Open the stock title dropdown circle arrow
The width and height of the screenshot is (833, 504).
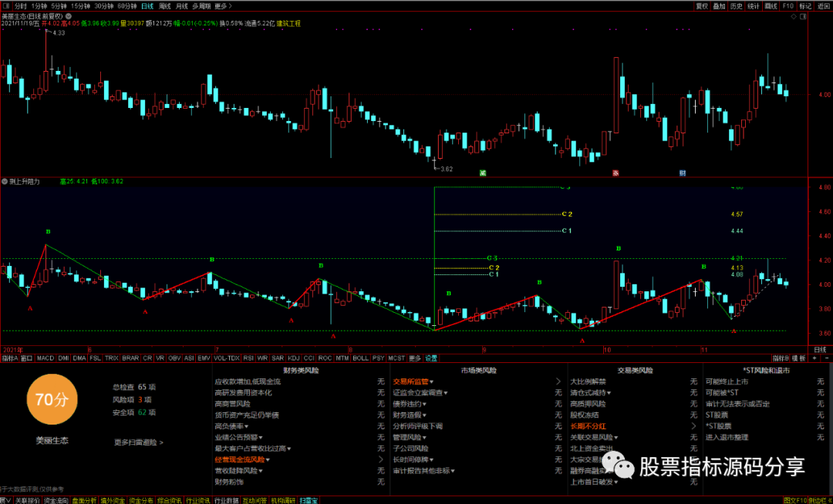(69, 16)
